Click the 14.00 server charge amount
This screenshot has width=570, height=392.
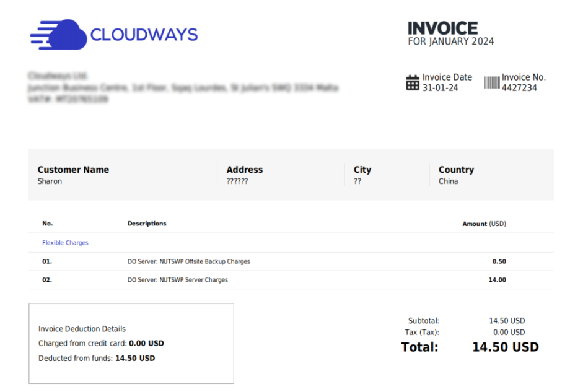[x=497, y=280]
